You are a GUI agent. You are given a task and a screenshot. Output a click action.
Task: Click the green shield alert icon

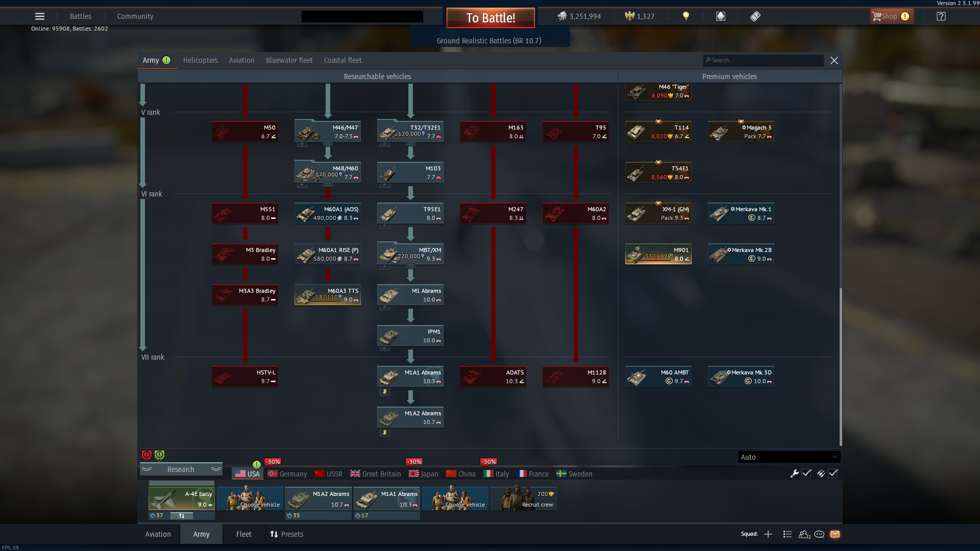tap(159, 455)
